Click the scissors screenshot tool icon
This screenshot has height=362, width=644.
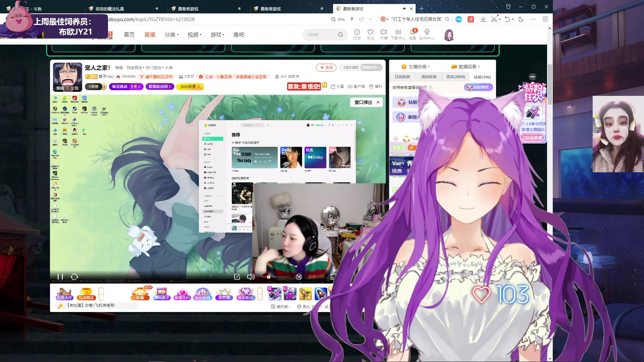tap(494, 19)
